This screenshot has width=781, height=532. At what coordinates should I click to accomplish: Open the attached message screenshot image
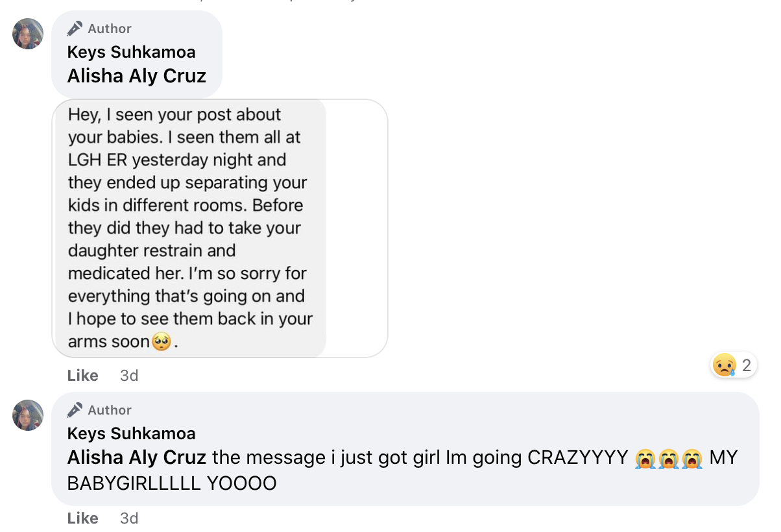(220, 228)
